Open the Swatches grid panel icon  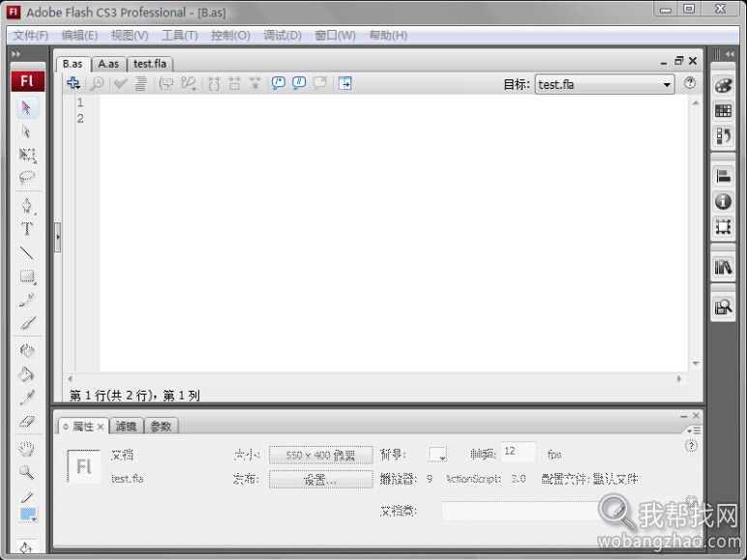723,111
